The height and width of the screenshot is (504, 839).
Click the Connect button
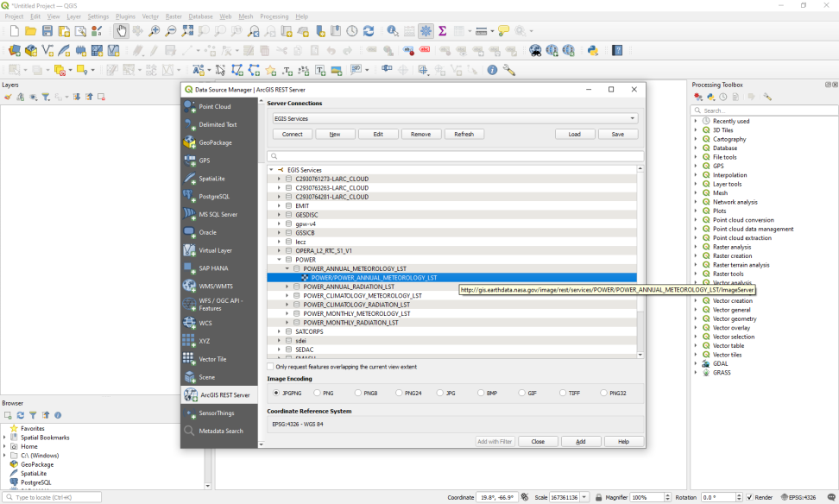pyautogui.click(x=292, y=135)
